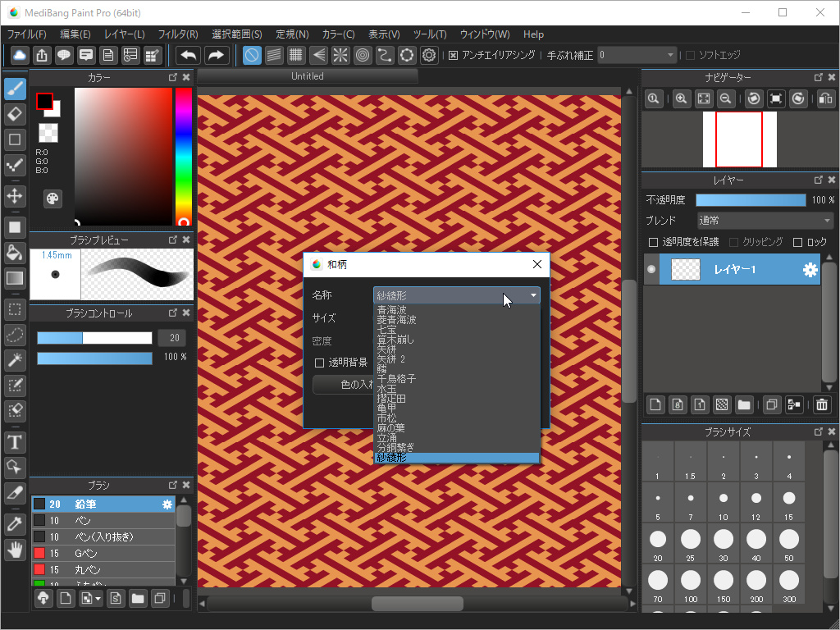The image size is (840, 630).
Task: Open the ブレンド mode dropdown
Action: coord(765,220)
